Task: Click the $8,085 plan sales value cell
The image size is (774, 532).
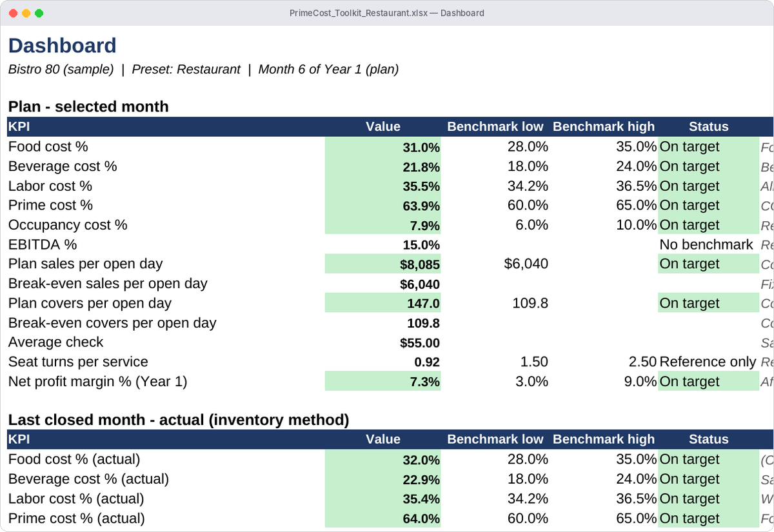Action: point(383,264)
